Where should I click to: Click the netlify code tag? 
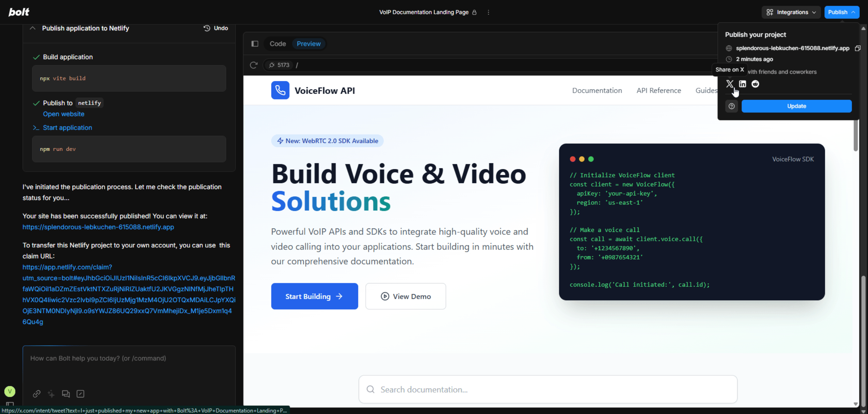89,103
